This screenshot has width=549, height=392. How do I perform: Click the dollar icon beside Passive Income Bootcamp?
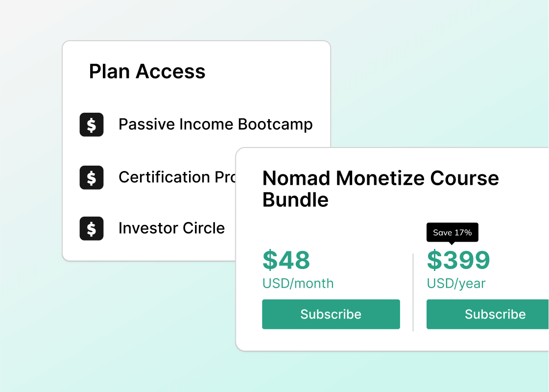pyautogui.click(x=92, y=124)
